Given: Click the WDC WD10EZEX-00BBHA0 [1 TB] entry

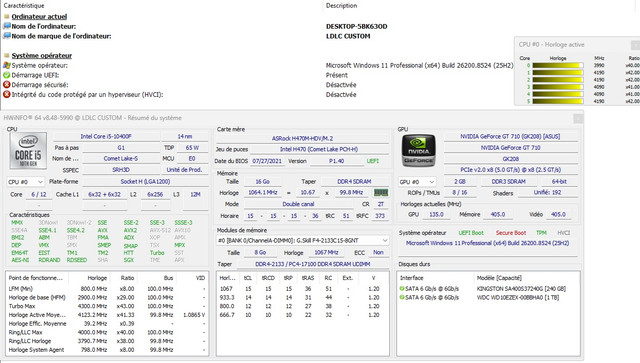Looking at the screenshot, I should (518, 297).
